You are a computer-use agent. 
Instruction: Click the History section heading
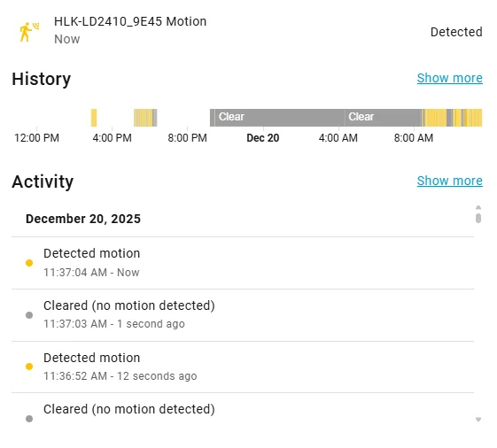[x=42, y=79]
